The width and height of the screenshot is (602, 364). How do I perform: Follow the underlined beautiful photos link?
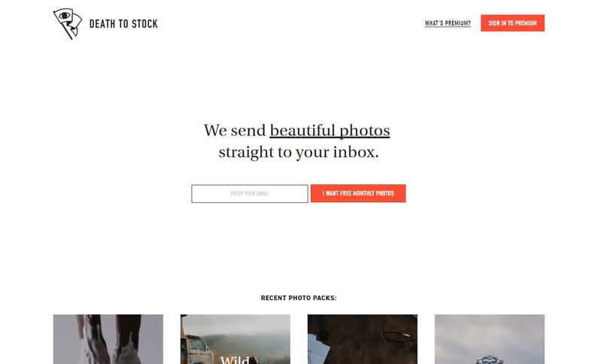pos(330,130)
